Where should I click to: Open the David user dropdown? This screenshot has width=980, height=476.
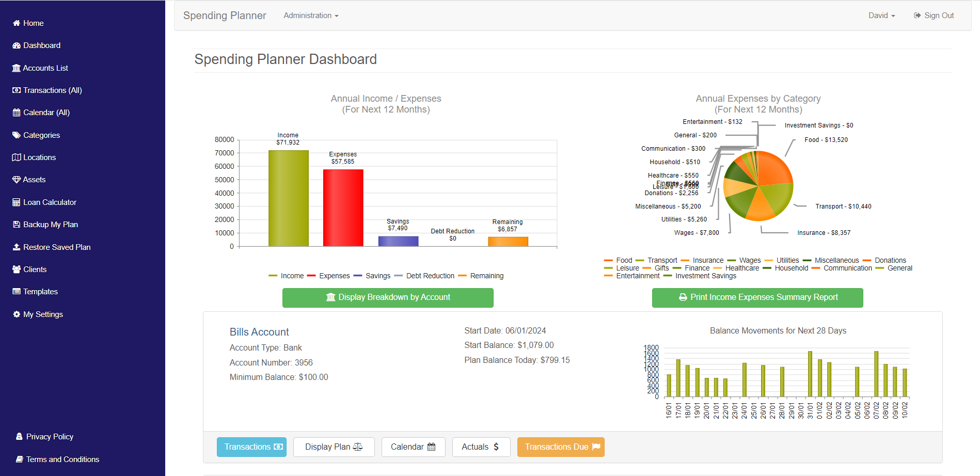tap(881, 15)
